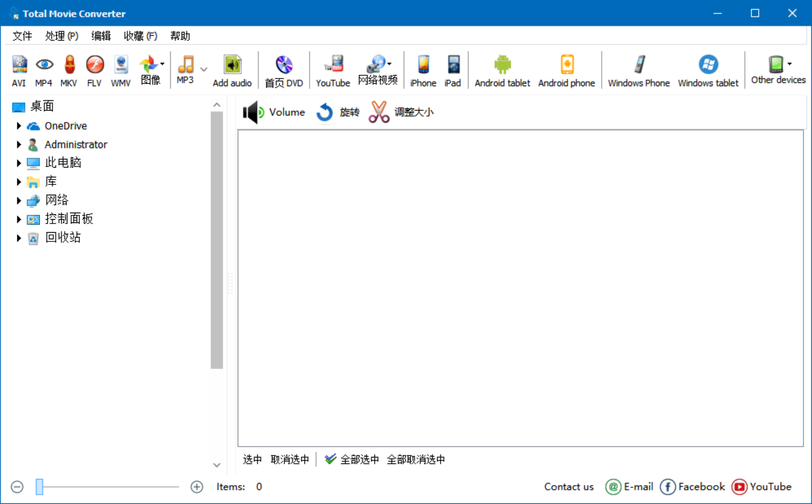The image size is (812, 504).
Task: Open 网络视频 dropdown arrow
Action: click(x=389, y=64)
